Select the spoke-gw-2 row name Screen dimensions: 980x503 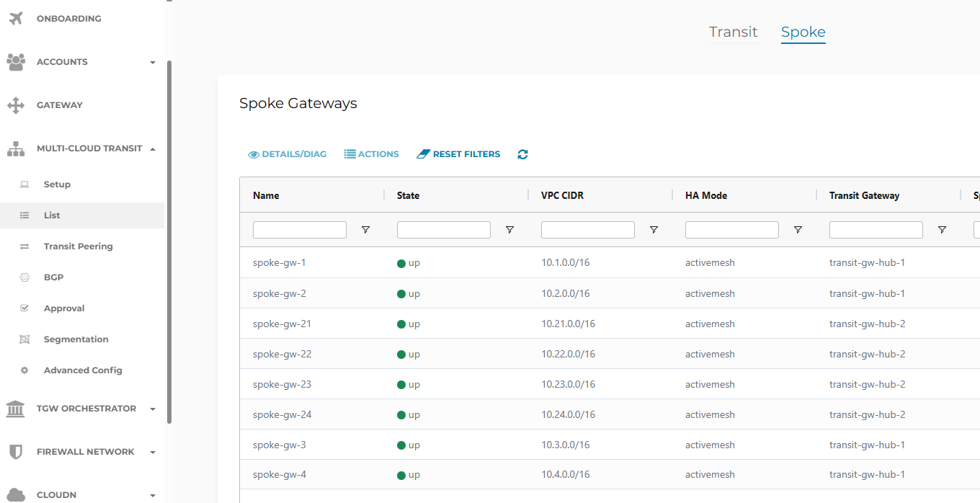pyautogui.click(x=280, y=293)
